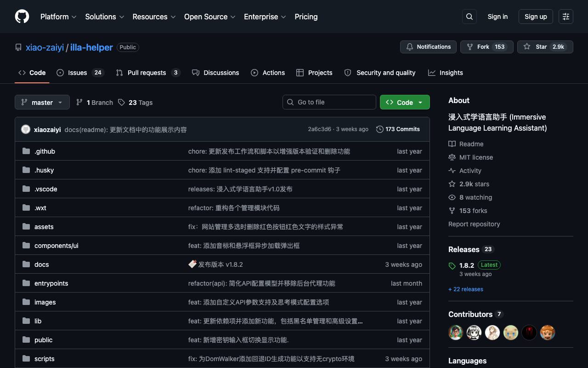Click the history clock icon by Commits
Image resolution: width=588 pixels, height=368 pixels.
pyautogui.click(x=380, y=129)
